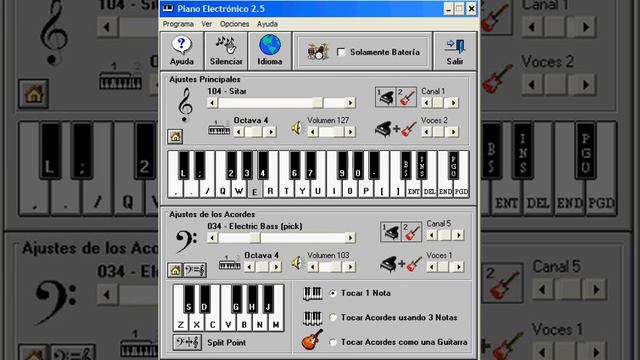Play the black key labeled 2
The height and width of the screenshot is (360, 640).
click(231, 166)
